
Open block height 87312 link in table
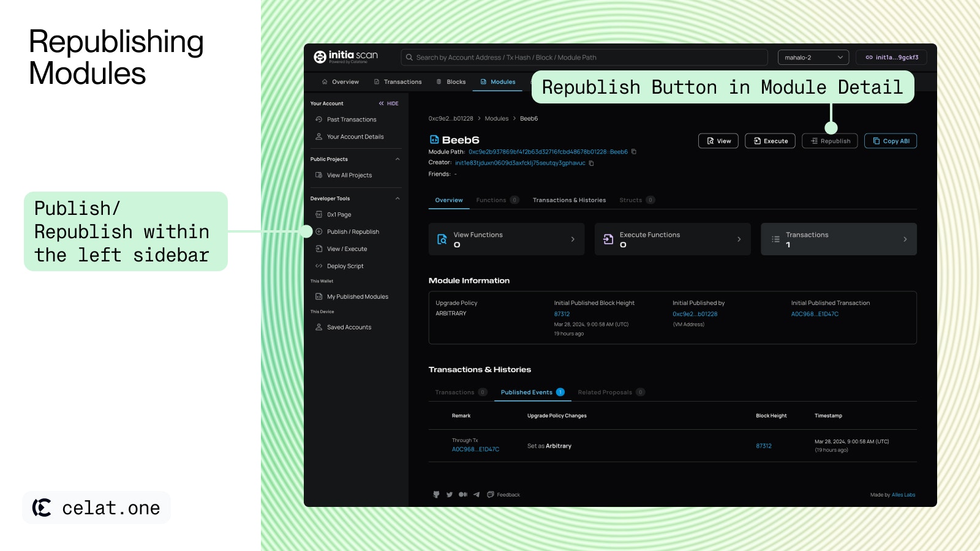tap(764, 446)
